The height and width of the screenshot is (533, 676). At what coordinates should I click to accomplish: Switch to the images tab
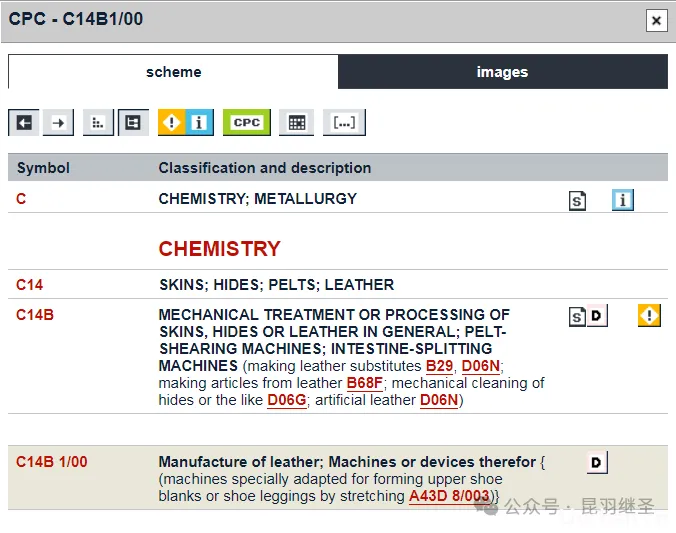(x=502, y=72)
